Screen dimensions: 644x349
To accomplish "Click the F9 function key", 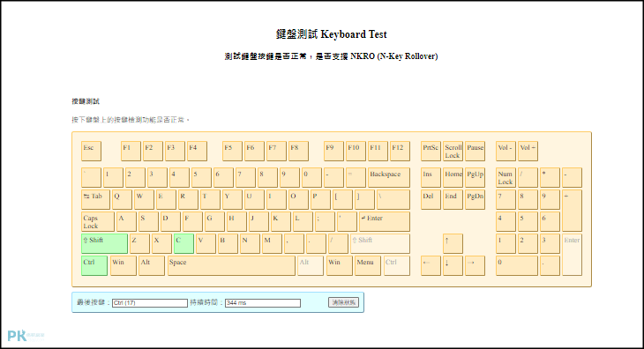I will 334,151.
